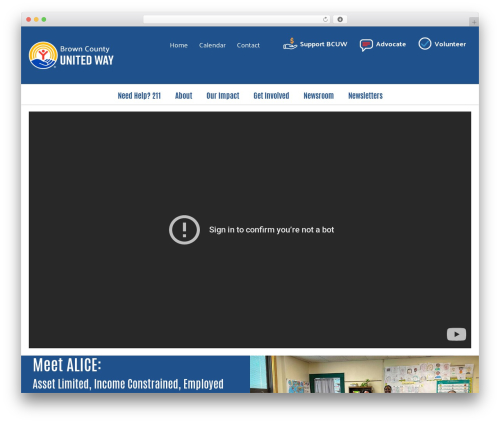Click the "Sign in to confirm you're not a bot" message
This screenshot has width=500, height=423.
coord(271,230)
